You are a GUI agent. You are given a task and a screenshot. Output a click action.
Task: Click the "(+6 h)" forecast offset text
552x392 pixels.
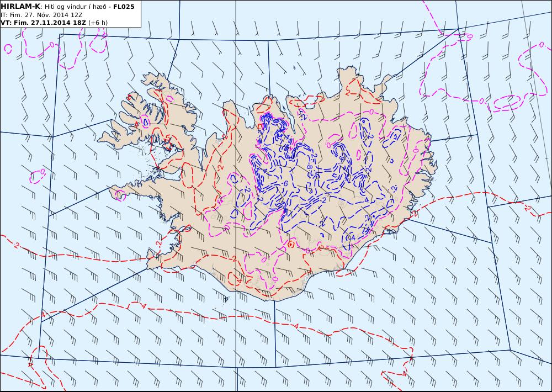tap(98, 23)
